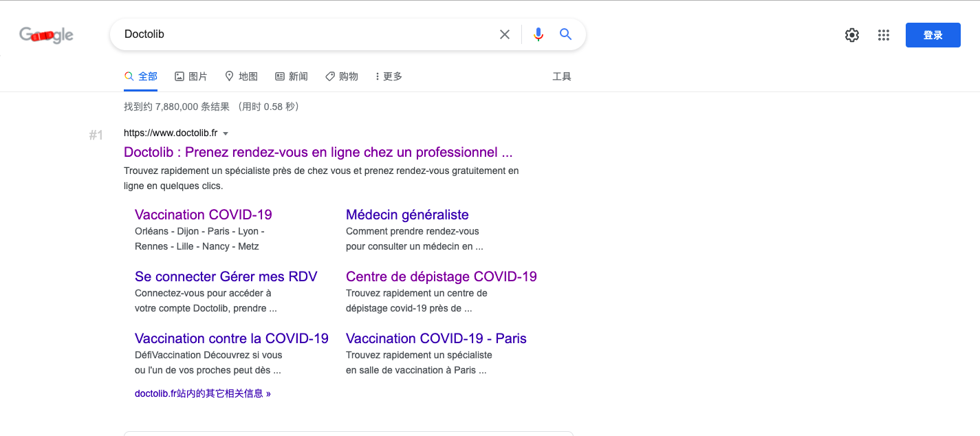Click text 'Connectez-vous pour accéder à'
This screenshot has height=436, width=980.
tap(203, 293)
